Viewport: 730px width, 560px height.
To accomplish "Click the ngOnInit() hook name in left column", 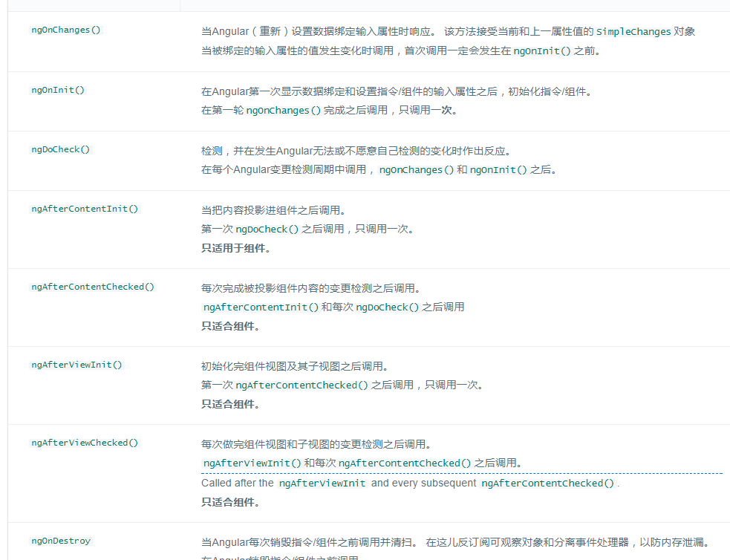I will click(x=58, y=90).
